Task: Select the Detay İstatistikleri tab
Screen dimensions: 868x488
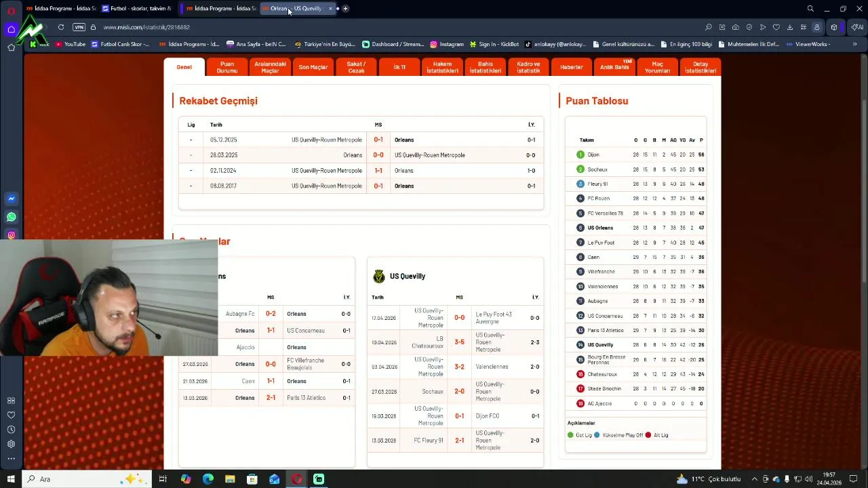Action: (701, 67)
